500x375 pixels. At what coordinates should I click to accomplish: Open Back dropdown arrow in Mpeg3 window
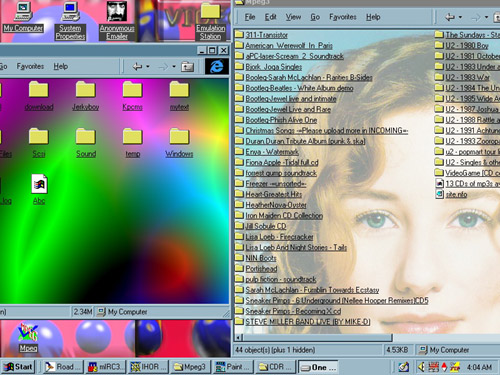click(460, 17)
